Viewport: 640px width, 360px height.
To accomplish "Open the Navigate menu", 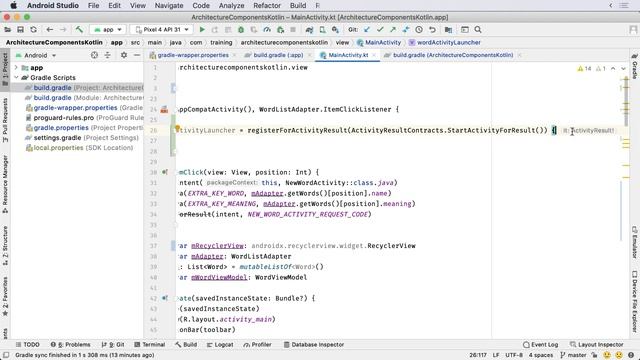I will click(169, 6).
